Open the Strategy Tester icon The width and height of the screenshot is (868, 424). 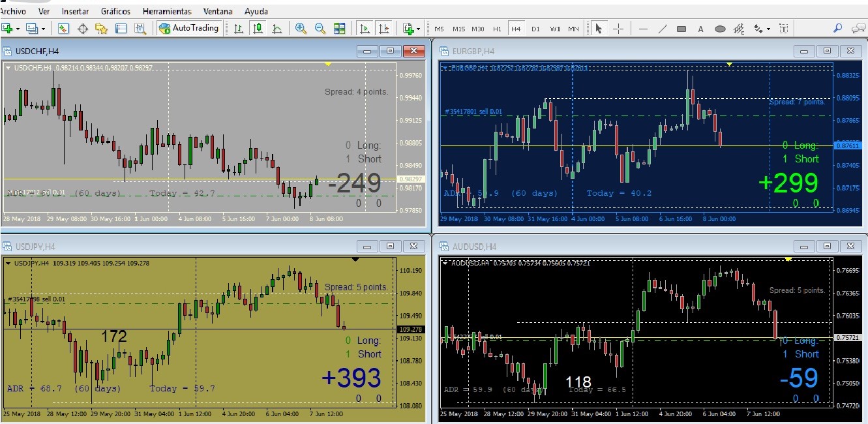coord(140,28)
